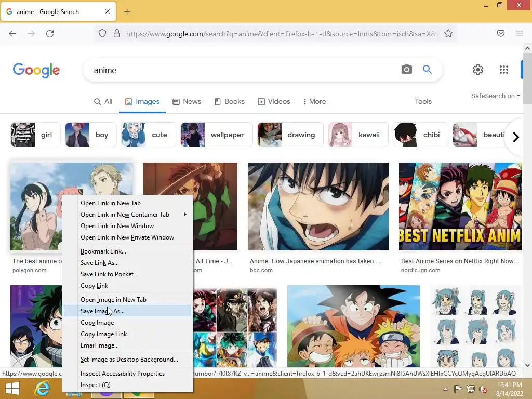Screen dimensions: 532x399
Task: Open the Firefox hamburger menu
Action: click(x=520, y=33)
